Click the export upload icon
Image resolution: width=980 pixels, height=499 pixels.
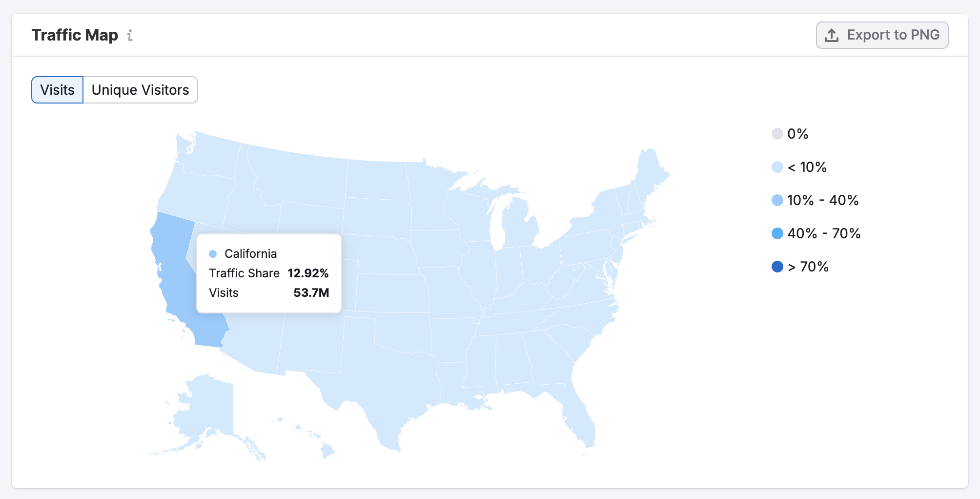pyautogui.click(x=831, y=35)
